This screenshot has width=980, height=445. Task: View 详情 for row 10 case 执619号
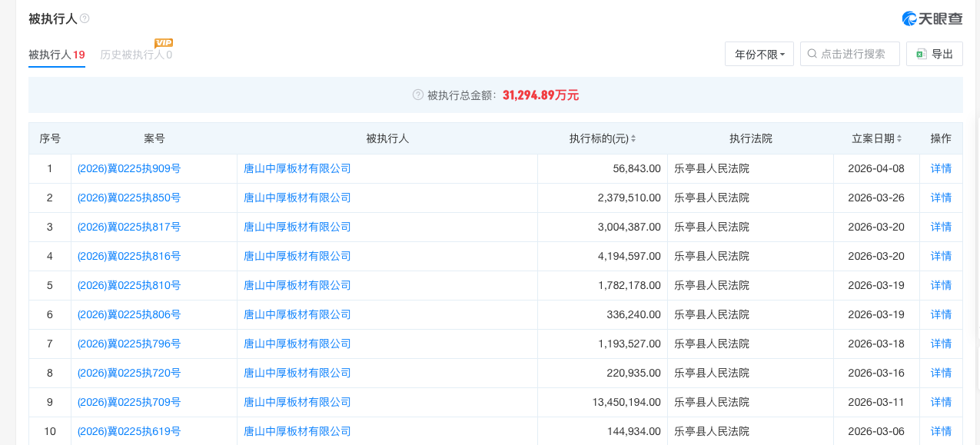[x=941, y=431]
